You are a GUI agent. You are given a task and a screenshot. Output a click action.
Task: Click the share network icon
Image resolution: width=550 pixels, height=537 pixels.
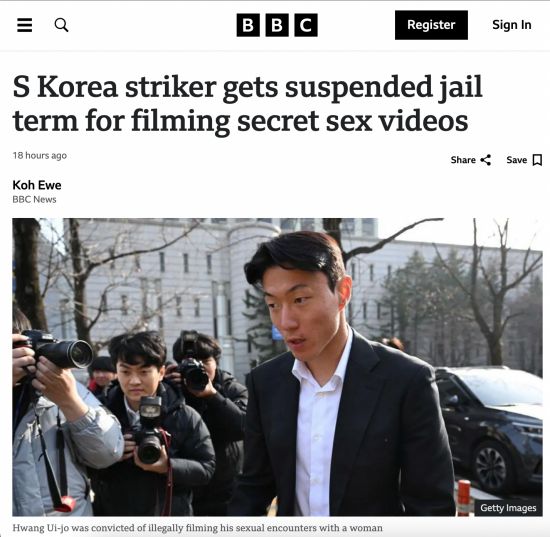point(486,160)
